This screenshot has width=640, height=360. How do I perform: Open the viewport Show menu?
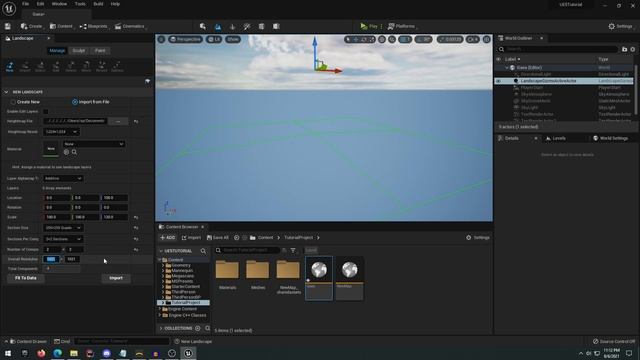coord(233,39)
